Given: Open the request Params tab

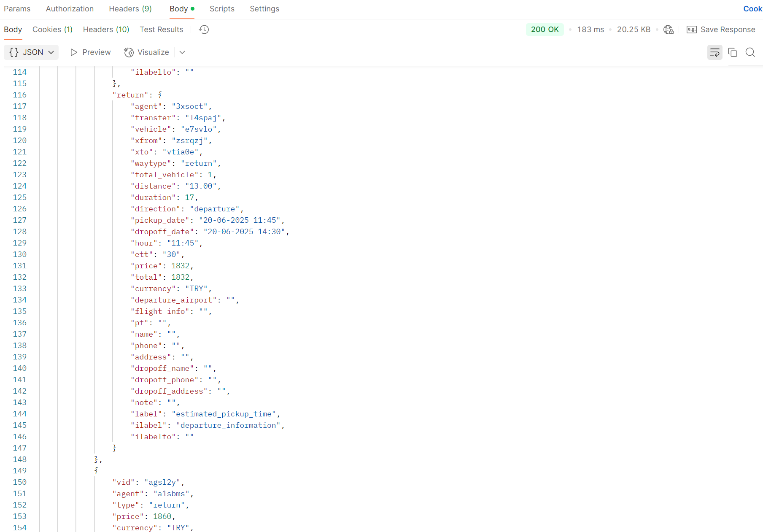Looking at the screenshot, I should (x=17, y=9).
